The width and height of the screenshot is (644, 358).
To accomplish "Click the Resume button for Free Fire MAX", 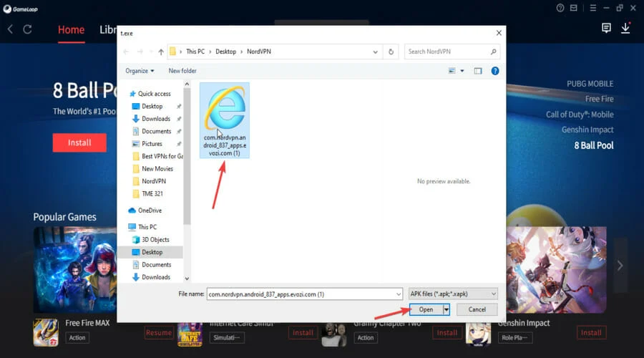I will coord(159,332).
